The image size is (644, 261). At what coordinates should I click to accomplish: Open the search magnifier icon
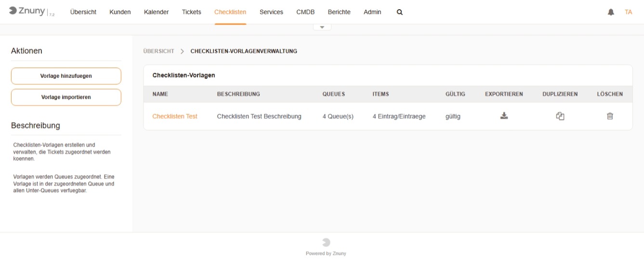[399, 13]
